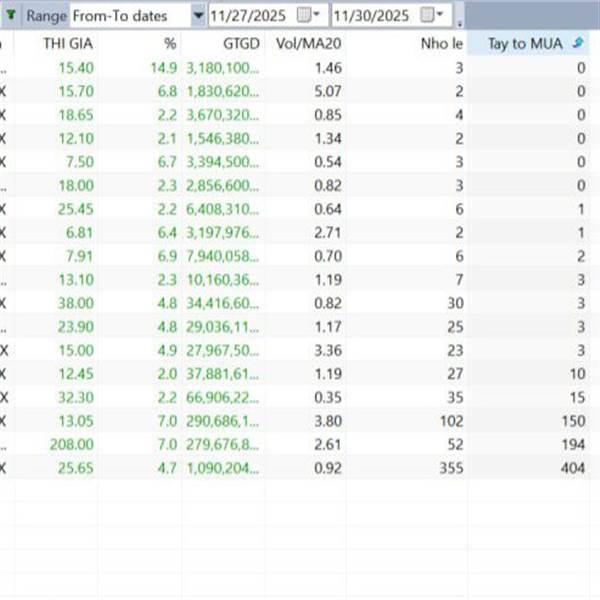Click Tay to MUA value 15 in 32.30 row
Screen dimensions: 600x600
click(578, 398)
